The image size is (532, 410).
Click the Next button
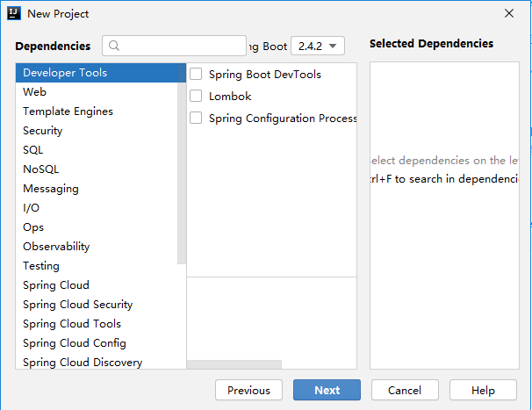tap(327, 390)
